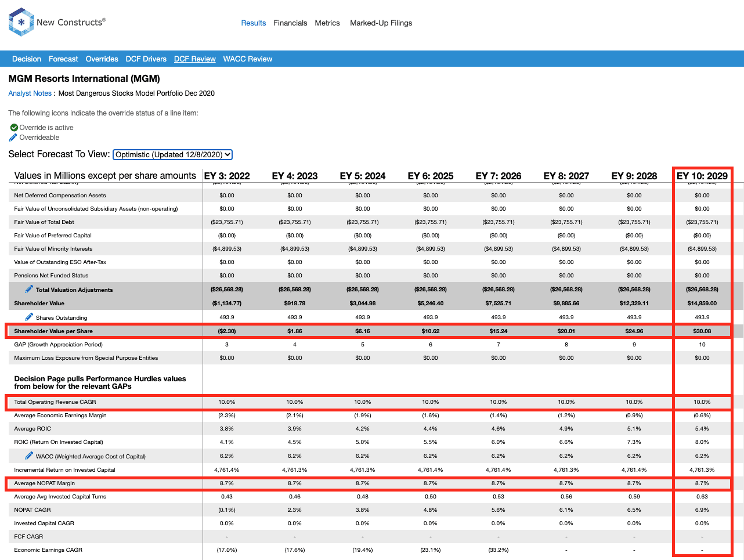Click the EY 8: 2027 column header
Image resolution: width=744 pixels, height=560 pixels.
click(566, 176)
